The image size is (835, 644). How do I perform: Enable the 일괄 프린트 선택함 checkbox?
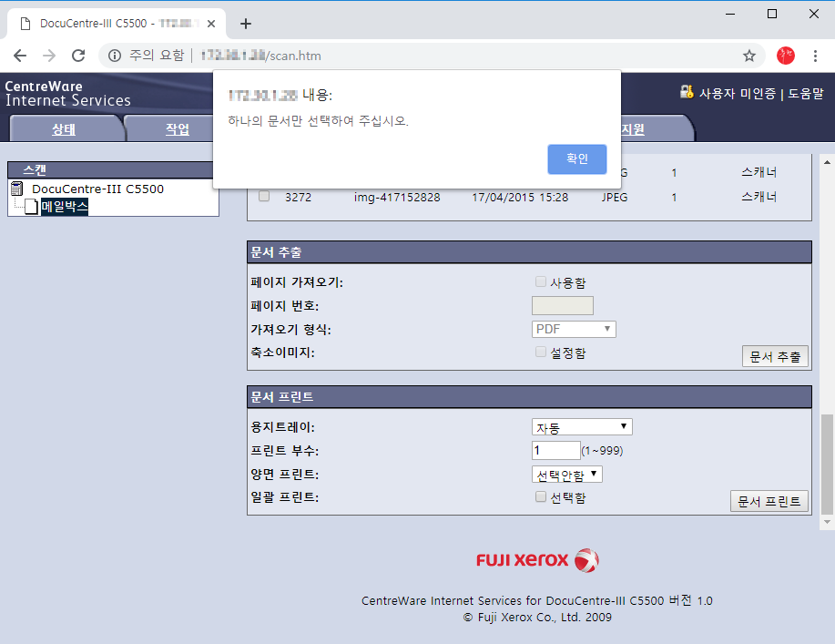click(541, 496)
